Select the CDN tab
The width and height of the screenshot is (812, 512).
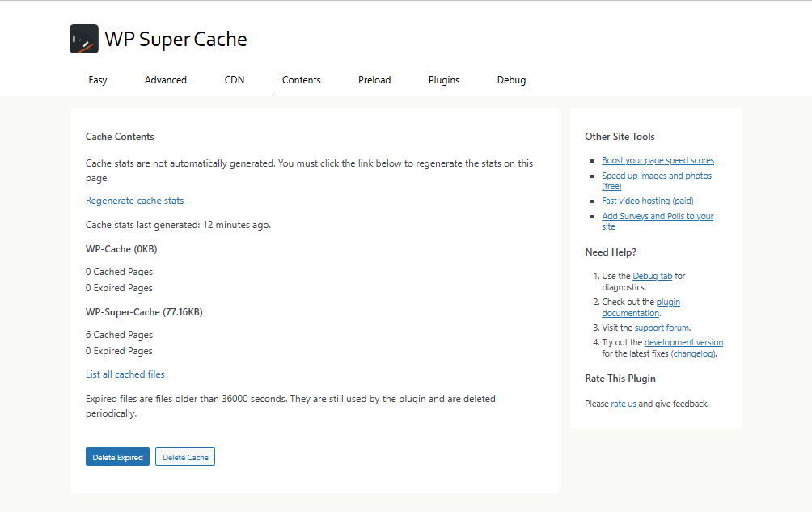click(234, 80)
